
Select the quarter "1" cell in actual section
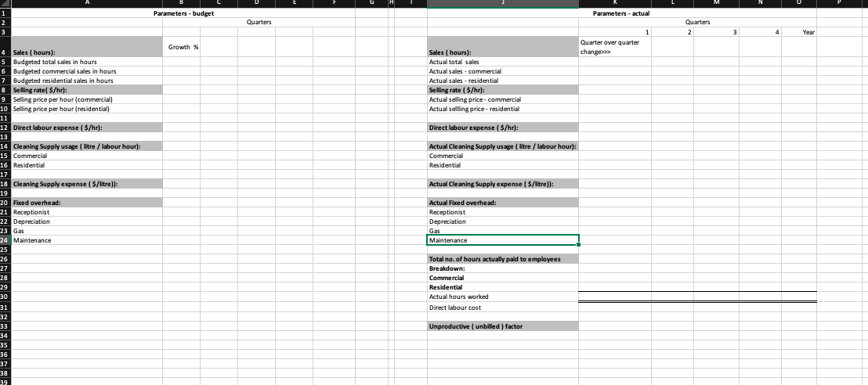pos(615,32)
